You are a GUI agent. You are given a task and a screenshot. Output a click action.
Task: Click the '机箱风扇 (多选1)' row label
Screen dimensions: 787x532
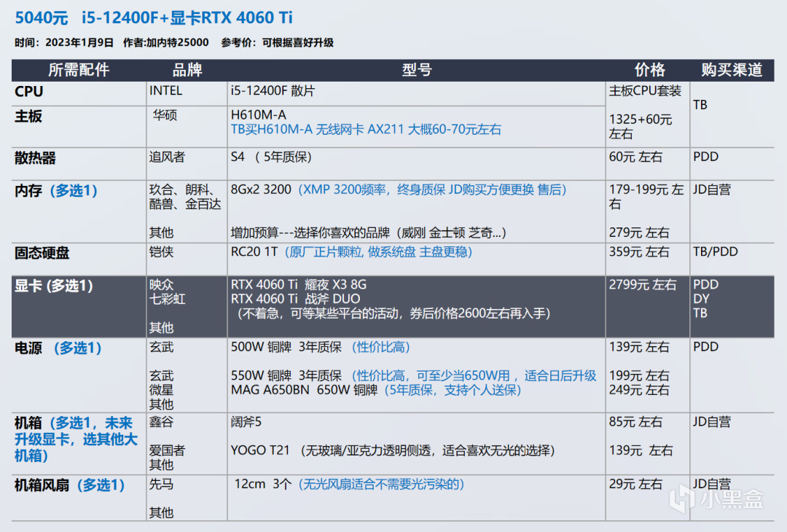[x=69, y=485]
